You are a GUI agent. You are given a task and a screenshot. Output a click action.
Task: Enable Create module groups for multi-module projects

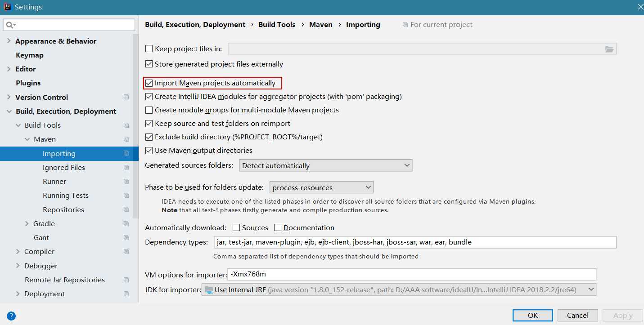click(x=149, y=110)
